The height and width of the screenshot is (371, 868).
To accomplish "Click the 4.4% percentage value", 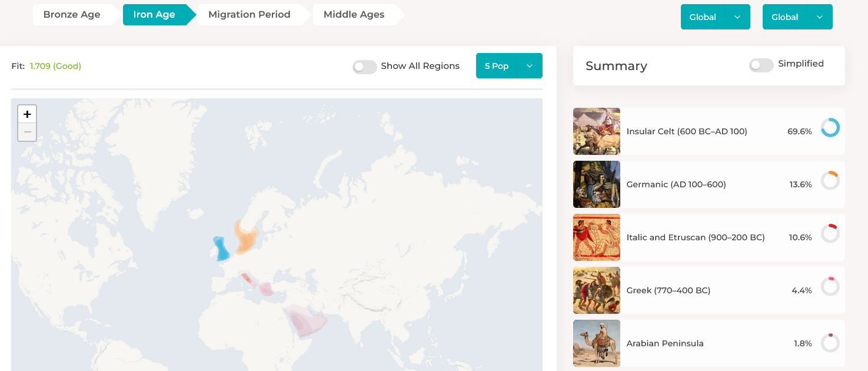I will 802,290.
